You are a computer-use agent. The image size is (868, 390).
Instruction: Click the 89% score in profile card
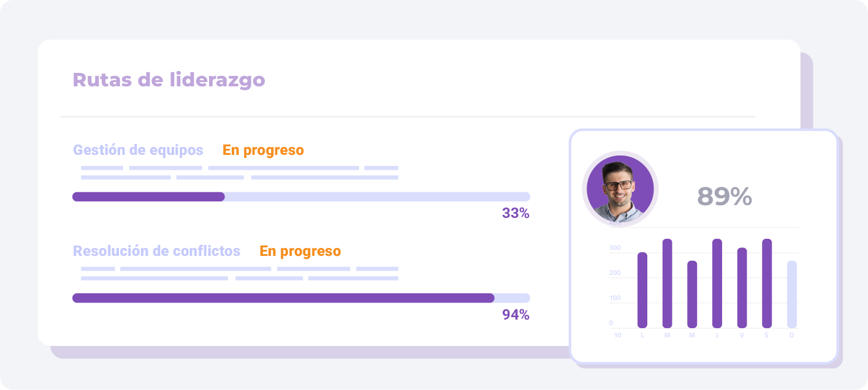[x=725, y=197]
